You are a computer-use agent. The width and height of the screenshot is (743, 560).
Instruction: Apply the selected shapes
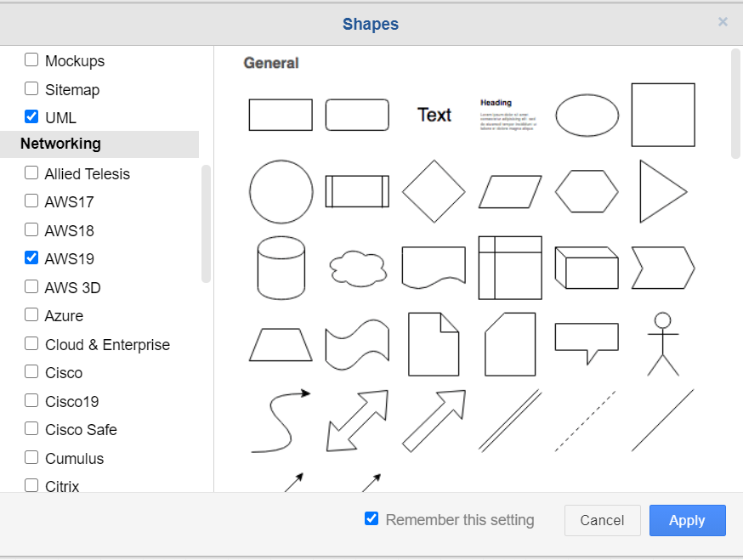(x=687, y=521)
